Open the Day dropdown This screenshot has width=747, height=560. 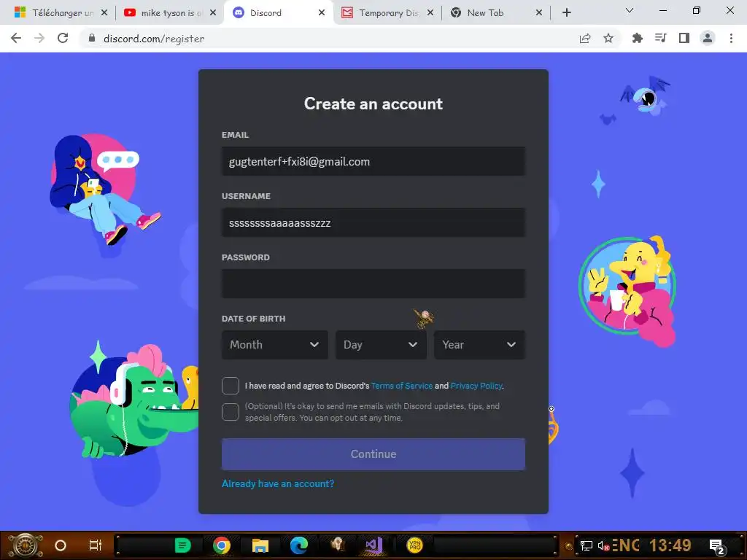pos(381,345)
